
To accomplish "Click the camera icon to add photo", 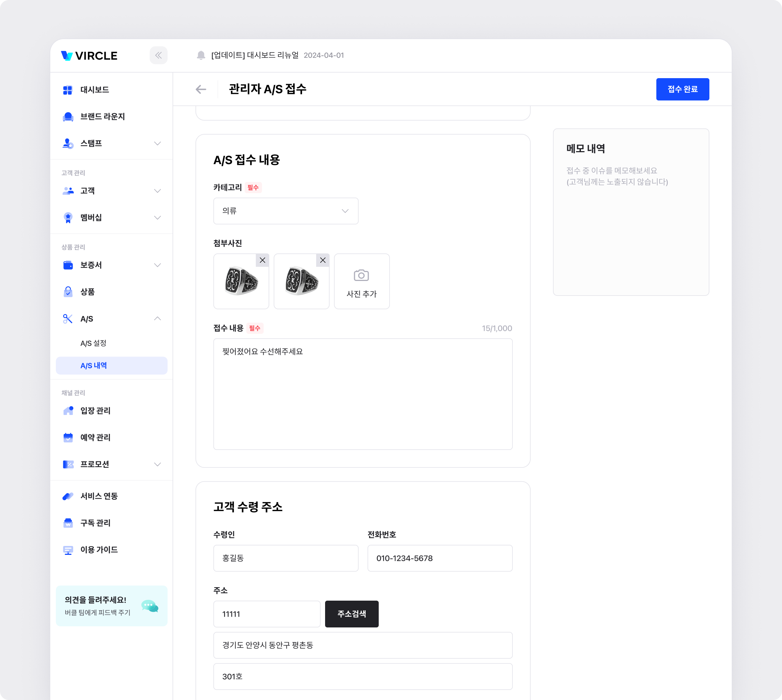I will click(x=361, y=275).
